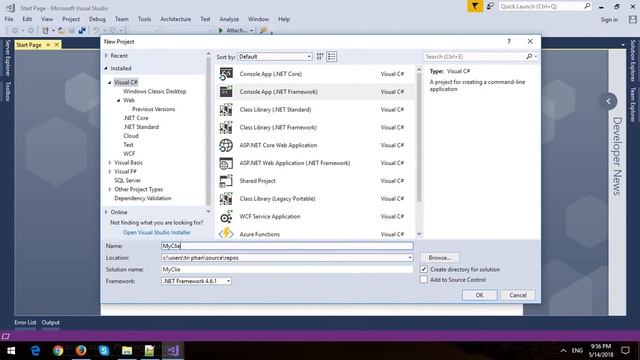Open the feedback icon next to Quick Launch

(490, 6)
